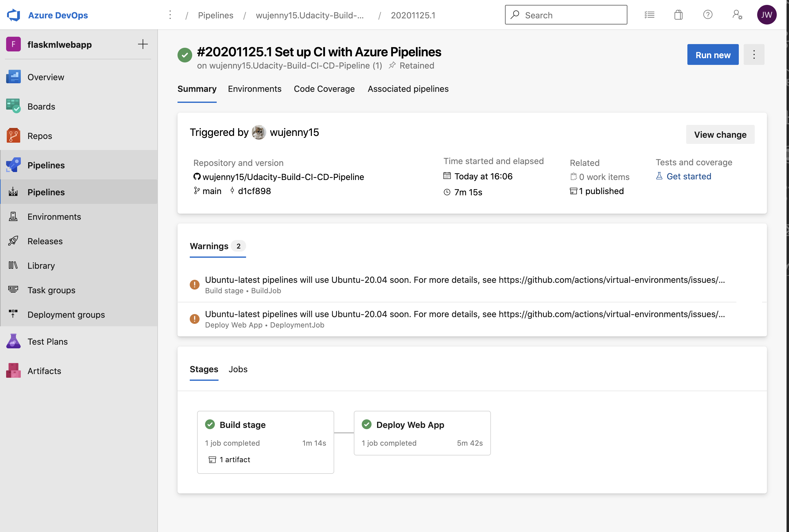
Task: Switch to the Jobs tab
Action: point(238,369)
